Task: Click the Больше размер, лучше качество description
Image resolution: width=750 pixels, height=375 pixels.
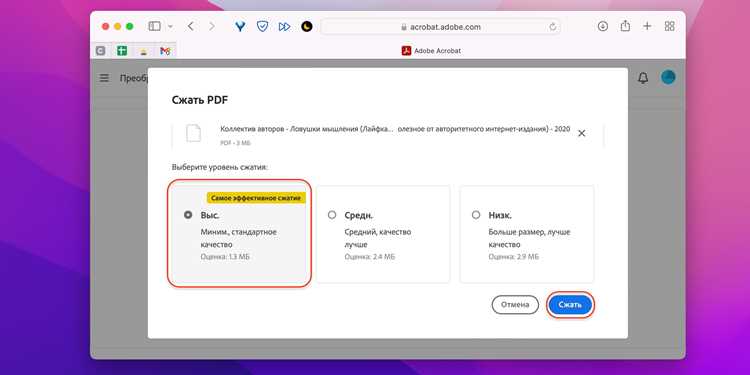Action: [x=529, y=238]
